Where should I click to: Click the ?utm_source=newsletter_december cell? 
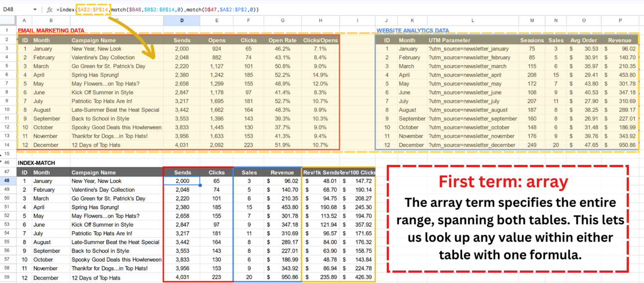click(x=473, y=145)
